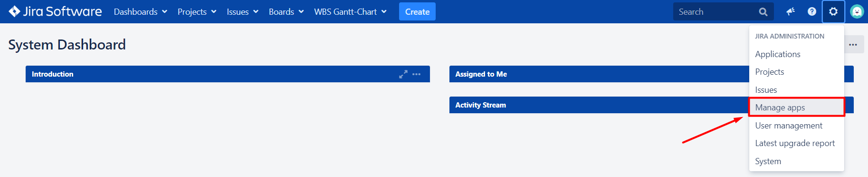868x177 pixels.
Task: Expand the Projects dropdown in navbar
Action: (x=197, y=12)
